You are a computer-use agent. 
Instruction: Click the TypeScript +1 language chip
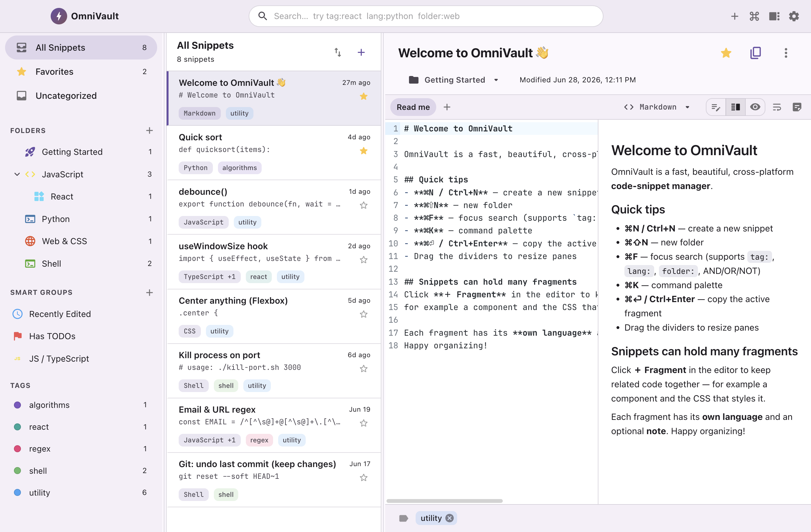pyautogui.click(x=209, y=276)
